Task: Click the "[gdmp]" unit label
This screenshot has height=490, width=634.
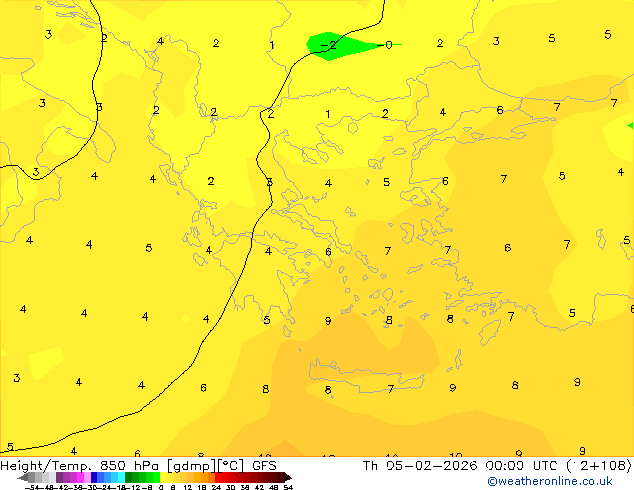Action: [x=192, y=466]
